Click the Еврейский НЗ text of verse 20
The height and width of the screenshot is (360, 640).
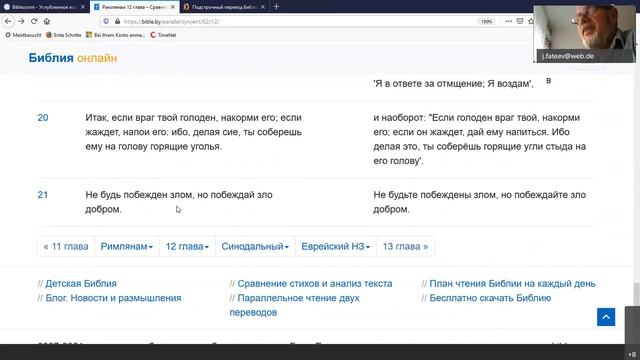coord(480,139)
